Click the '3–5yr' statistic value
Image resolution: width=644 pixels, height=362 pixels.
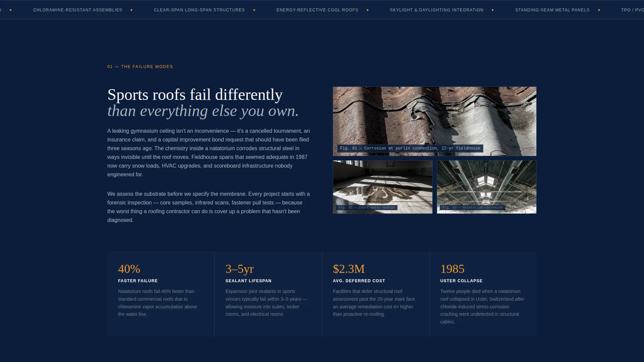pos(239,269)
